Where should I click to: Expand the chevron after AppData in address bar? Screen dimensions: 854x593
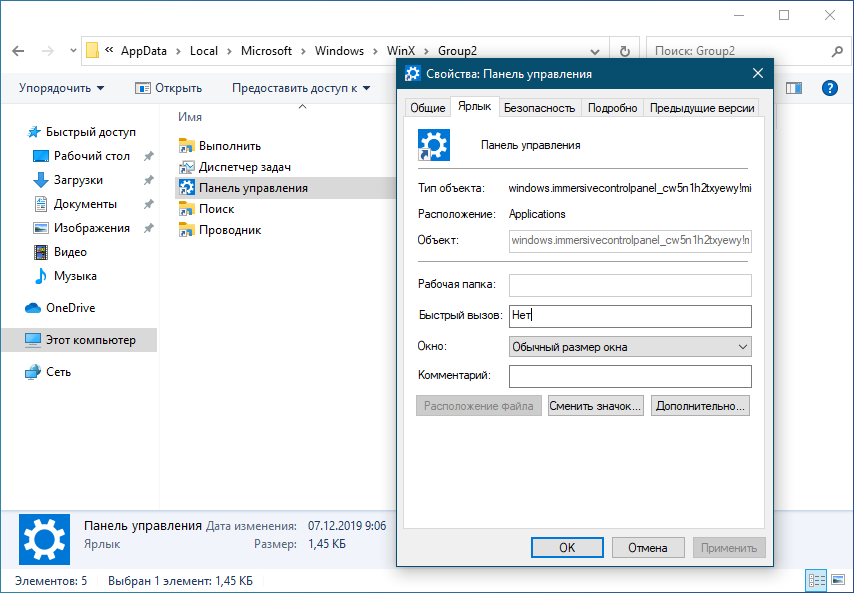click(x=179, y=51)
